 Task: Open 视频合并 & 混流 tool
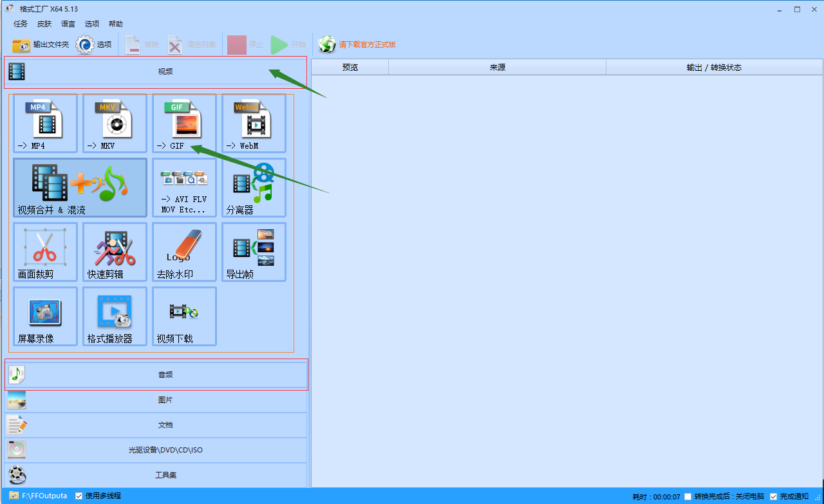(x=80, y=188)
